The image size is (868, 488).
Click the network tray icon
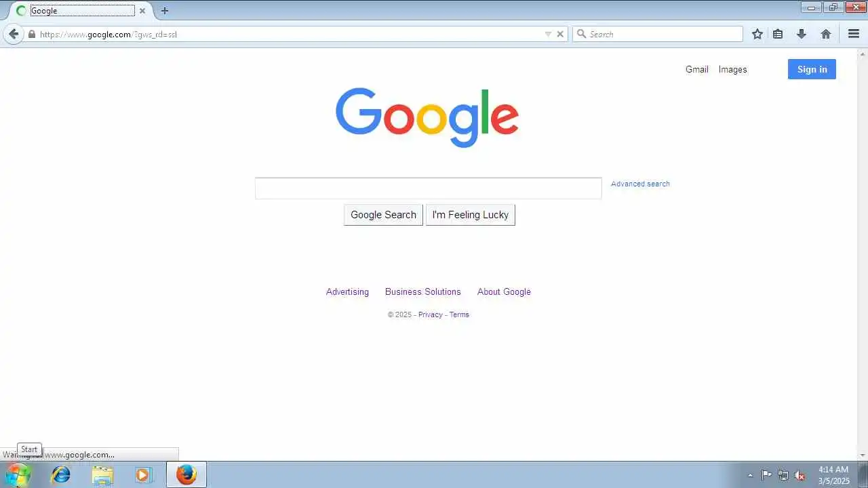point(783,475)
